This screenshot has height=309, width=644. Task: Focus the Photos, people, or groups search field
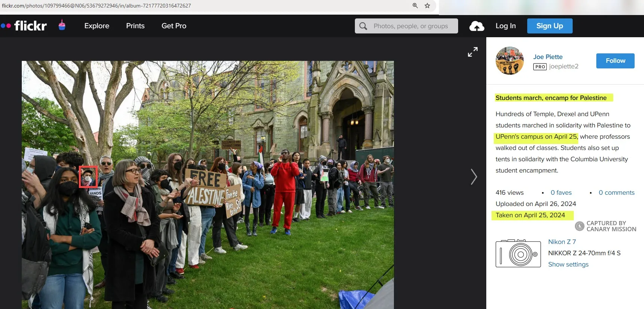coord(411,26)
